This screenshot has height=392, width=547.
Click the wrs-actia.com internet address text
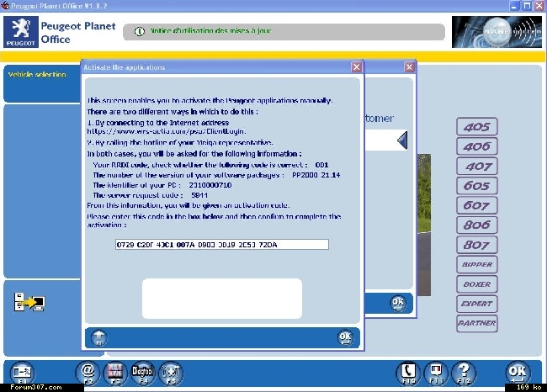tap(167, 131)
